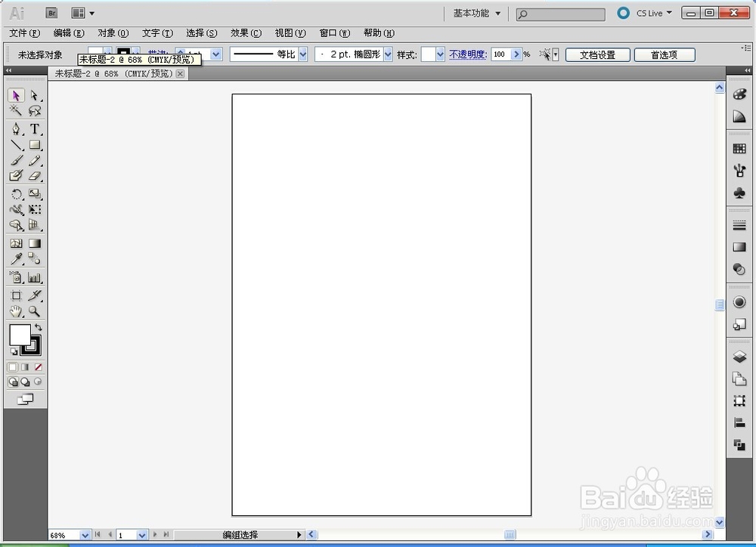
Task: Open the 68% zoom level dropdown
Action: click(x=85, y=535)
